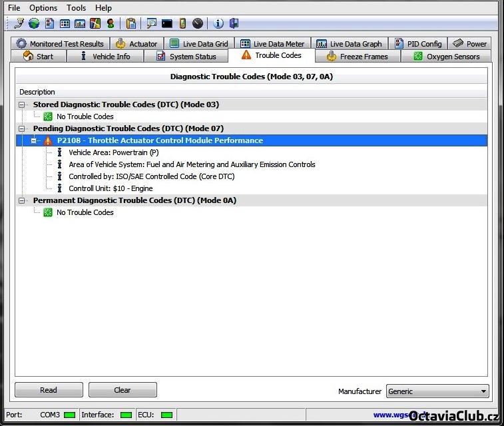Click the clipboard icon in toolbar

click(131, 24)
